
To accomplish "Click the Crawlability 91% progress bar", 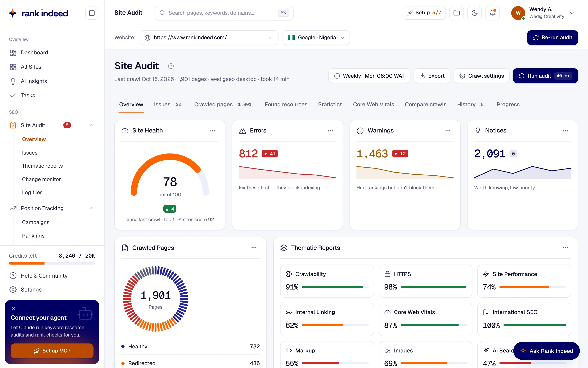I will pos(335,287).
